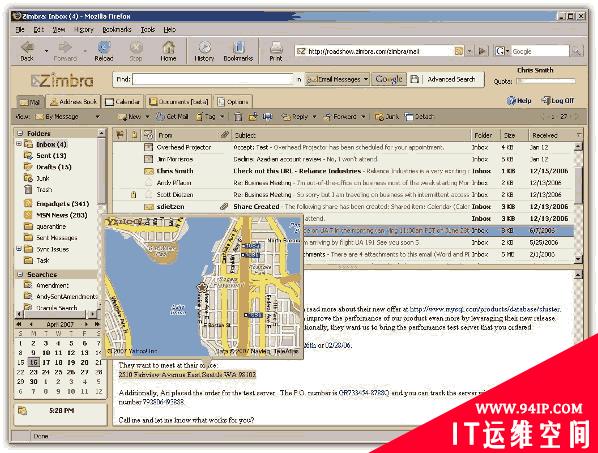Click the RSS feed icon in address bar
This screenshot has width=598, height=453.
(x=459, y=51)
